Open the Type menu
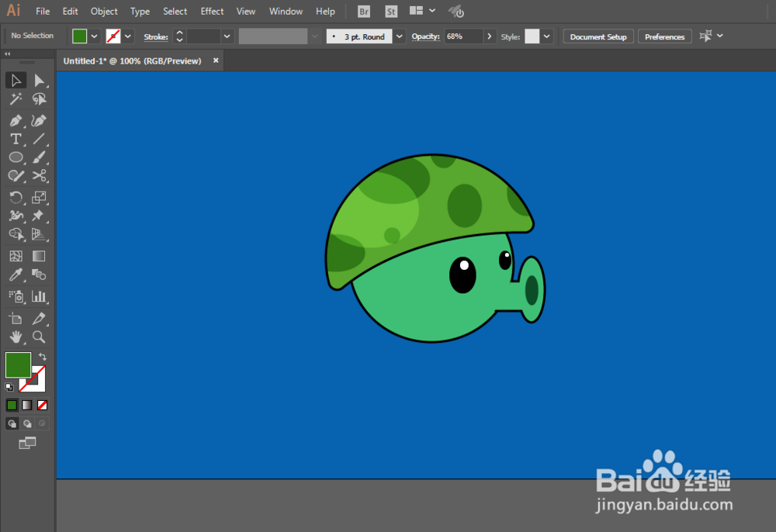The height and width of the screenshot is (532, 776). [x=140, y=12]
